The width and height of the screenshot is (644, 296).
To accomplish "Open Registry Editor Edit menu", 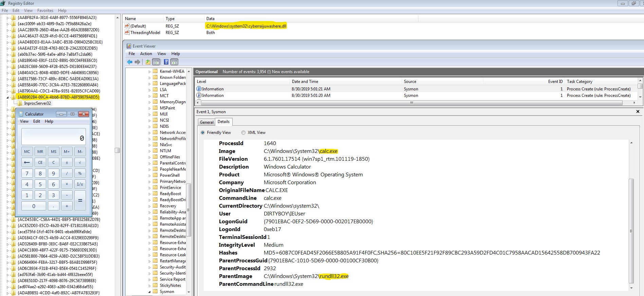I will pyautogui.click(x=16, y=11).
